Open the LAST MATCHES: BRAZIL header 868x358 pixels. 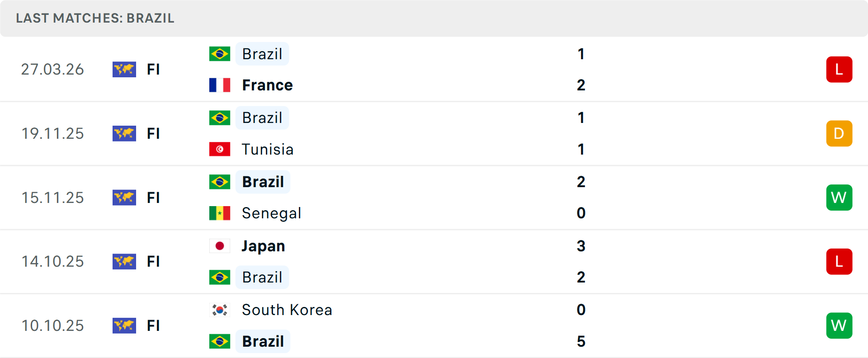pyautogui.click(x=95, y=19)
